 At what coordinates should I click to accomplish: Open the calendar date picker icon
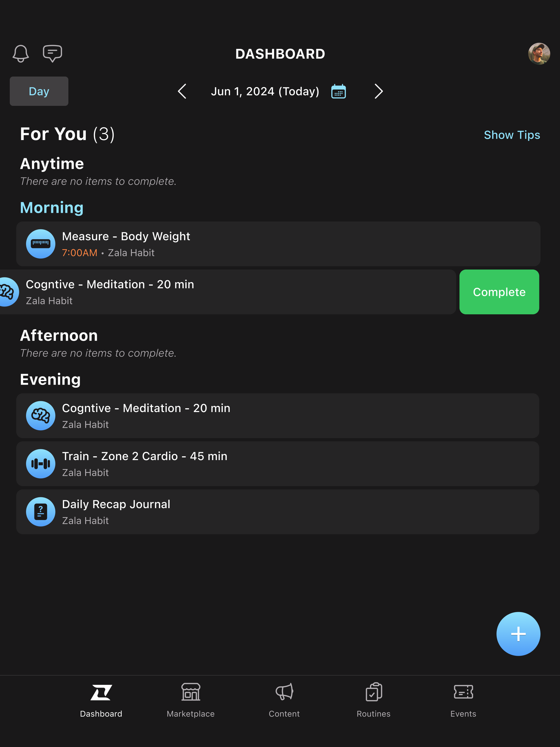[339, 91]
